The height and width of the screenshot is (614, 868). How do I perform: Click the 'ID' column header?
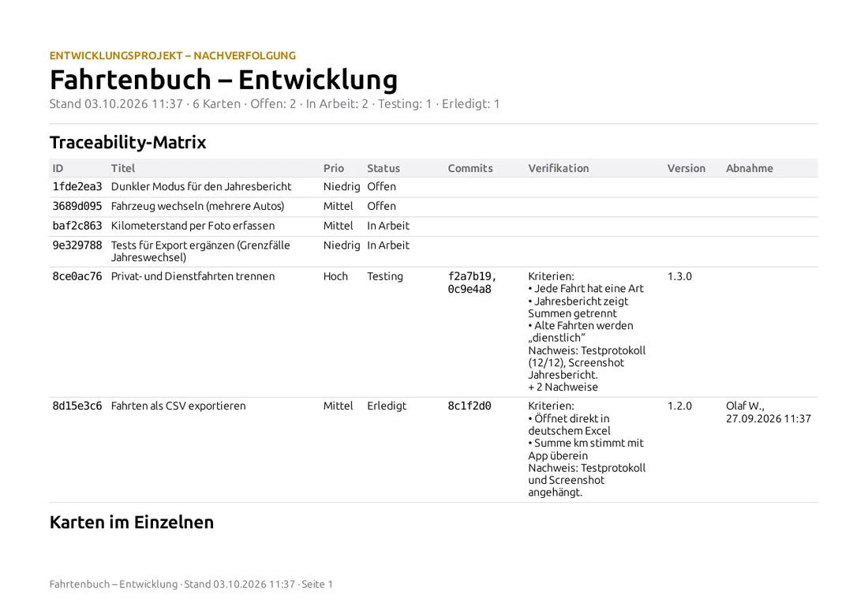[58, 168]
